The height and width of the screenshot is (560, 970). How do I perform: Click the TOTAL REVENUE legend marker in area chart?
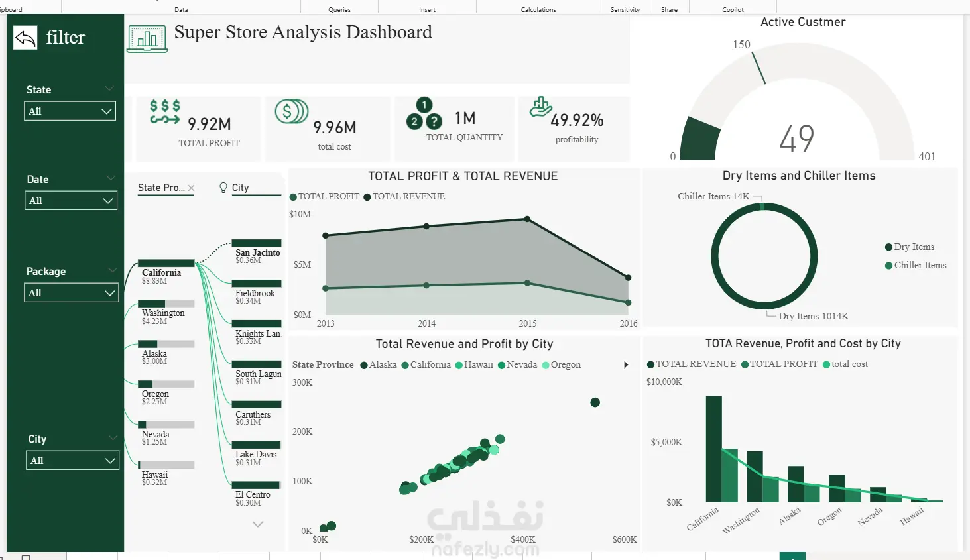[367, 197]
